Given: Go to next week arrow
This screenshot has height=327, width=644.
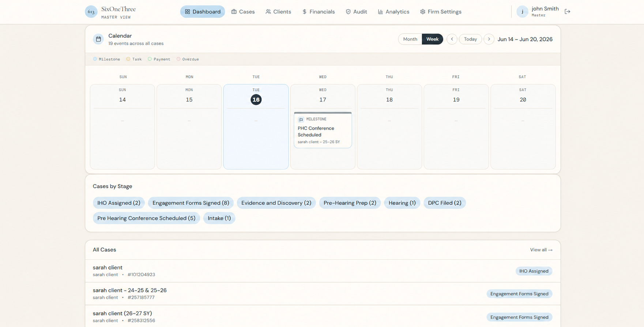Looking at the screenshot, I should coord(489,39).
